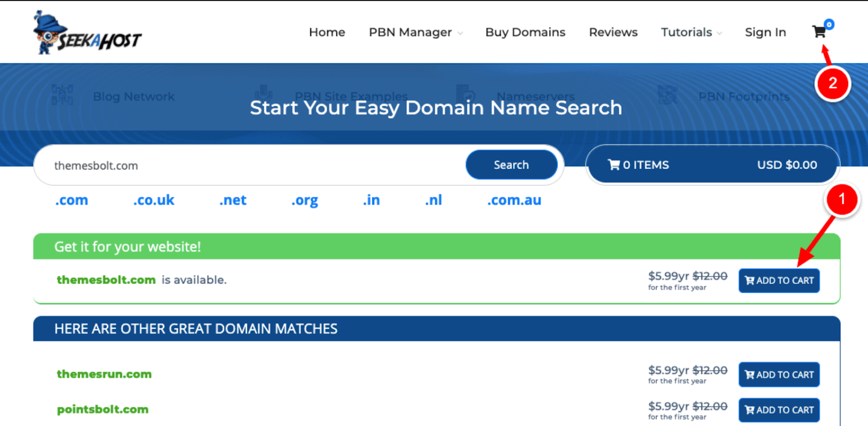Click the Search button

pos(511,165)
